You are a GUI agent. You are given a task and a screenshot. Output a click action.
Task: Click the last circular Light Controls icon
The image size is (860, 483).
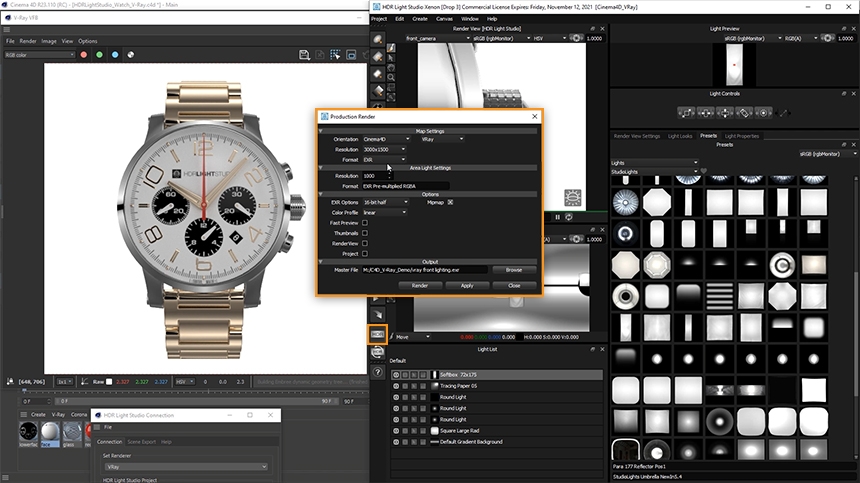763,113
